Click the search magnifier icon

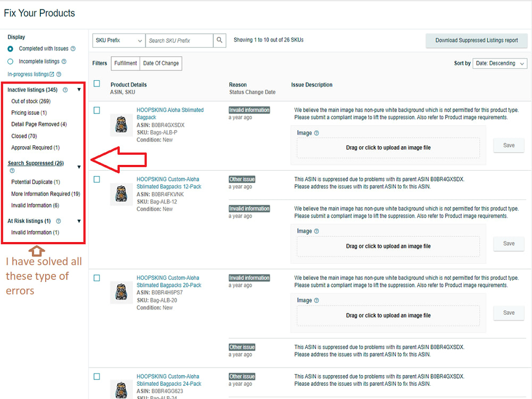(220, 40)
